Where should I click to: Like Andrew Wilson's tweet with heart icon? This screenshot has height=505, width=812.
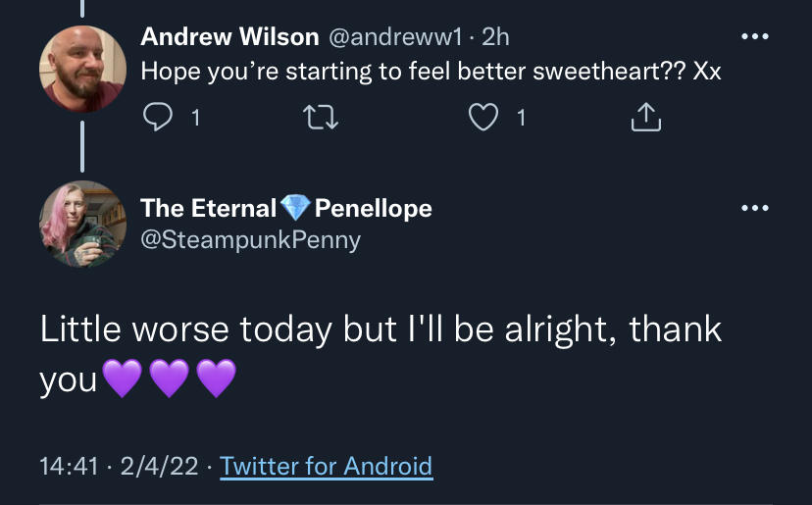(x=483, y=117)
